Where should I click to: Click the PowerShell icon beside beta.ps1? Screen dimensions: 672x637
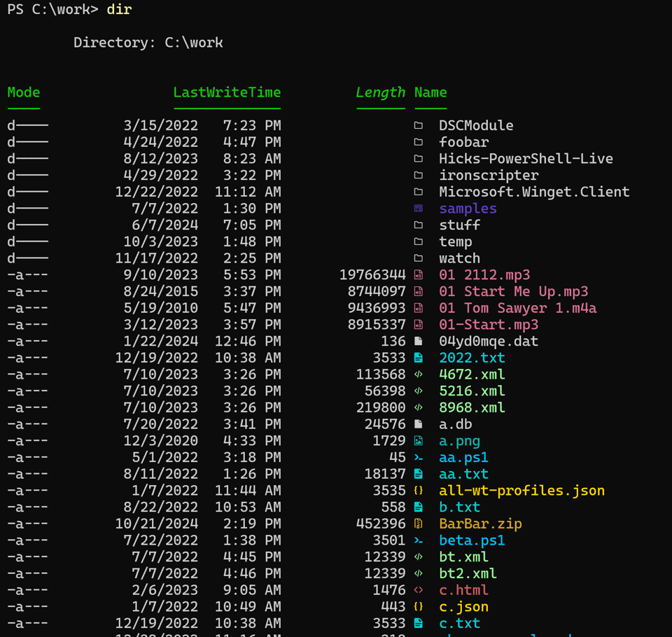point(419,540)
